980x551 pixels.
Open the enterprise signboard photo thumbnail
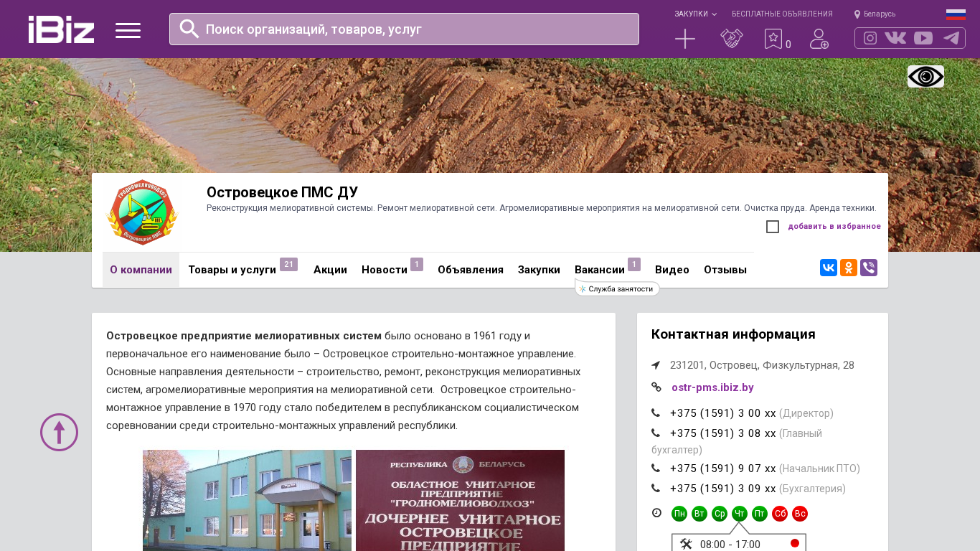[x=460, y=500]
